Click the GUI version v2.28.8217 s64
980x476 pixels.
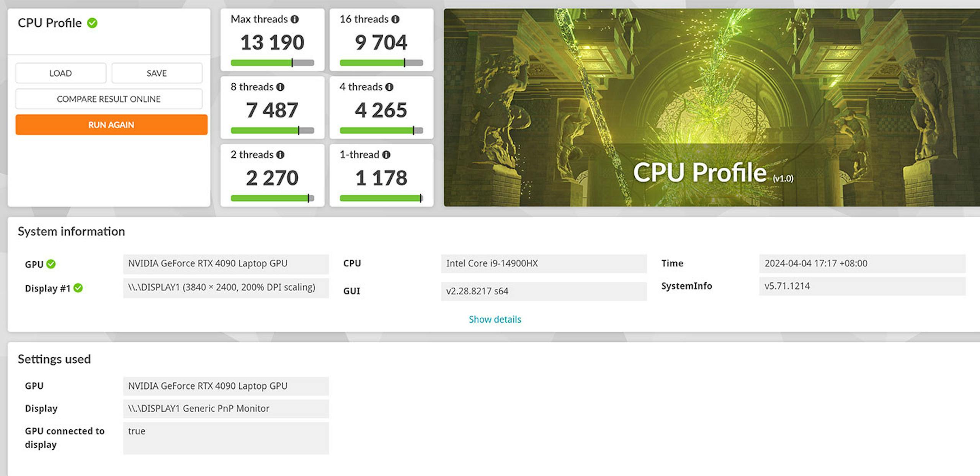(544, 291)
